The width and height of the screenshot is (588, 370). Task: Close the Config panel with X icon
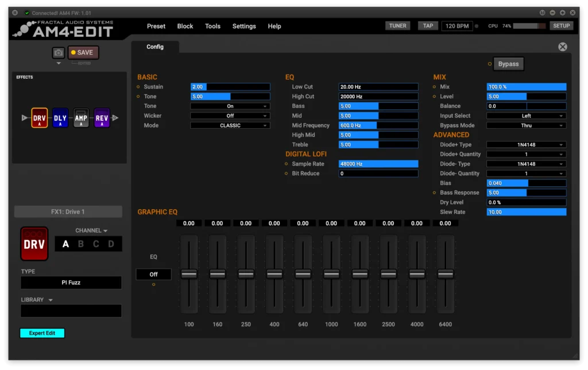(x=563, y=47)
